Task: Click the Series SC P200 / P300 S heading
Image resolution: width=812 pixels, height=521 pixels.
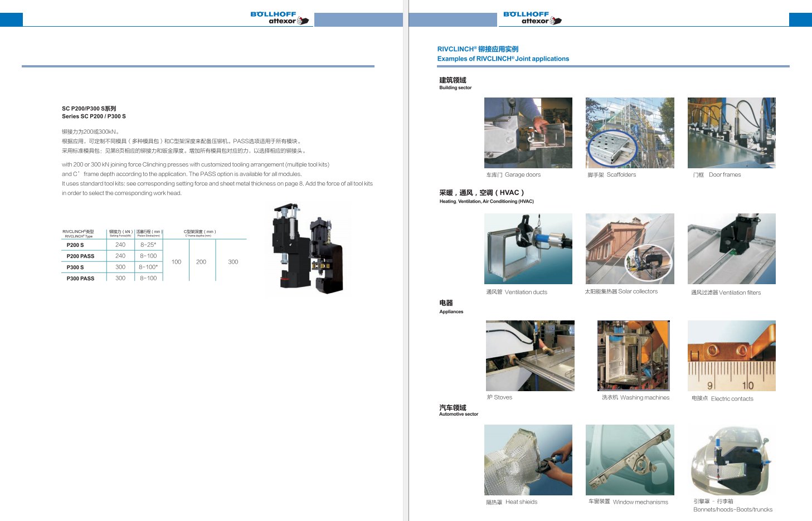Action: [x=94, y=116]
